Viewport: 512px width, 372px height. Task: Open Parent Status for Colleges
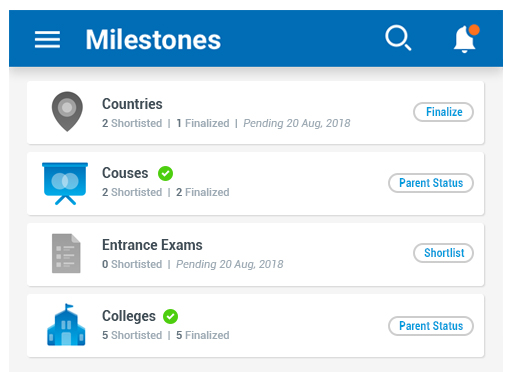pos(431,326)
